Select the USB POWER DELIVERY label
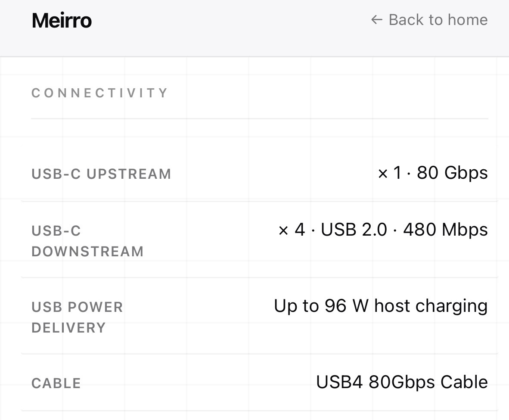 (77, 317)
